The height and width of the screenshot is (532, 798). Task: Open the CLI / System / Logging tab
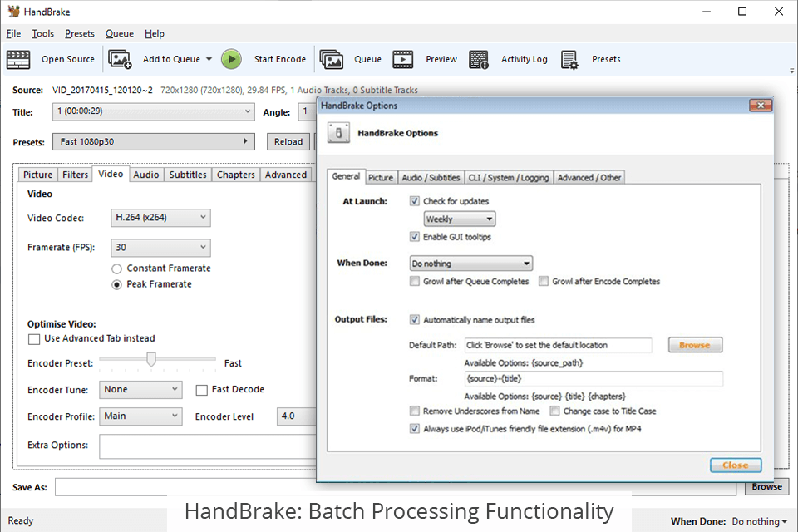(509, 177)
